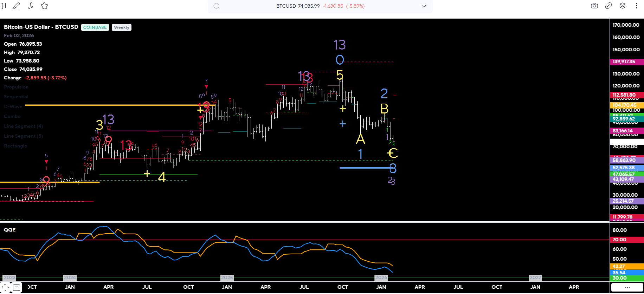The width and height of the screenshot is (644, 294).
Task: Click the star favorites icon
Action: coord(44,6)
